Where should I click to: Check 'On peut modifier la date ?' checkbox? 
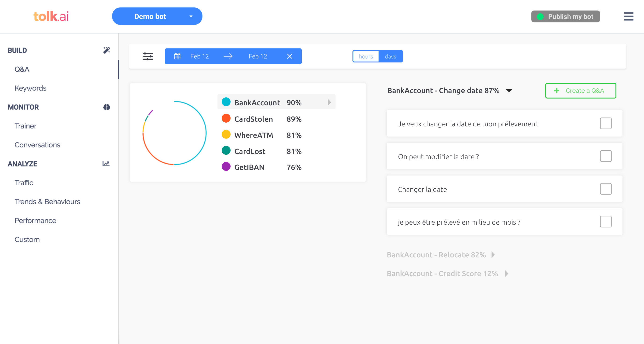[605, 156]
